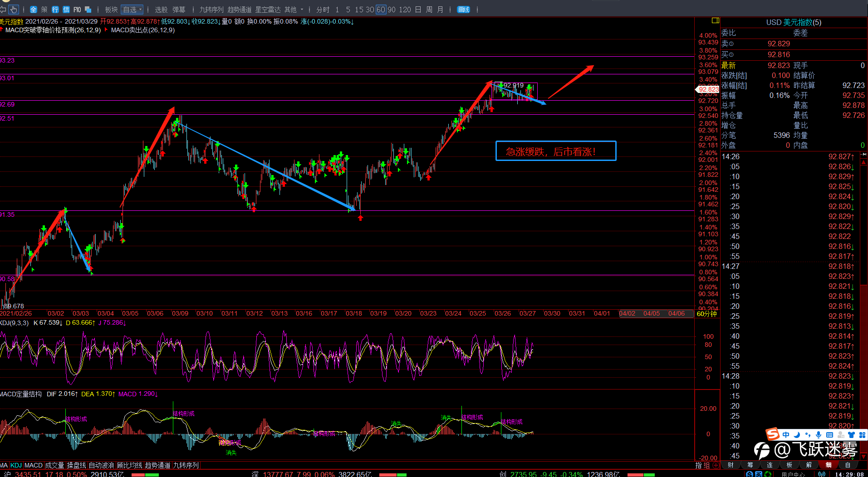Switch to the weekly 周 period
Viewport: 868px width, 477px height.
coord(429,9)
